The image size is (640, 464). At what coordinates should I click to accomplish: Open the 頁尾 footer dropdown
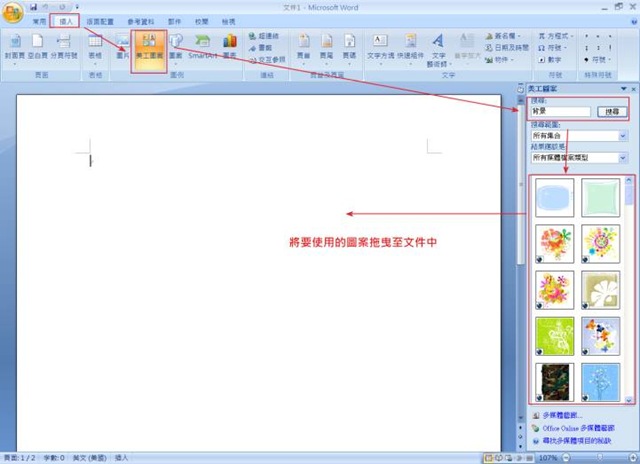[x=326, y=49]
